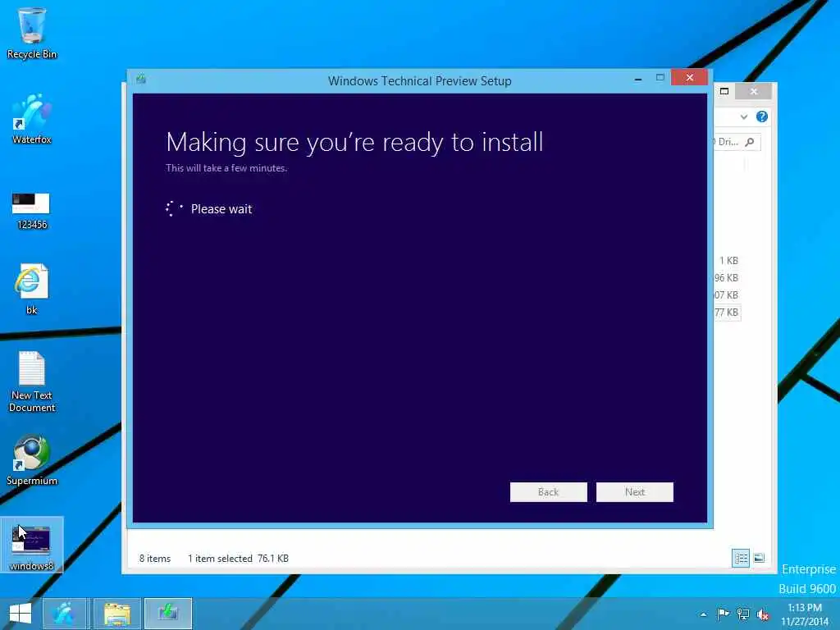The height and width of the screenshot is (630, 840).
Task: Open the muted volume tray icon
Action: [763, 614]
